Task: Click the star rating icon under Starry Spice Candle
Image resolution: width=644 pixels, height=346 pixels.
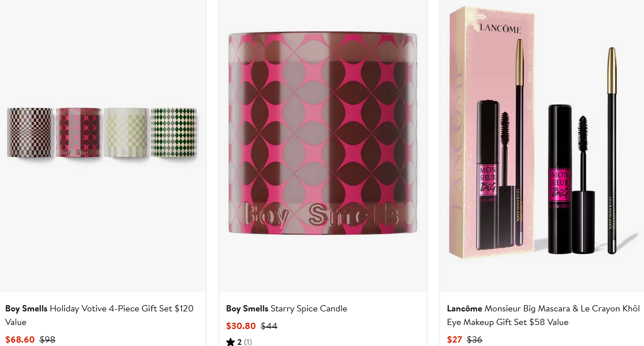Action: coord(231,342)
